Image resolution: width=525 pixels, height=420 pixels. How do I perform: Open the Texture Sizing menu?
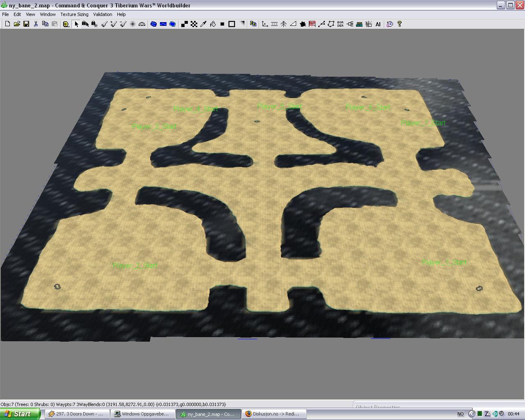(x=74, y=14)
